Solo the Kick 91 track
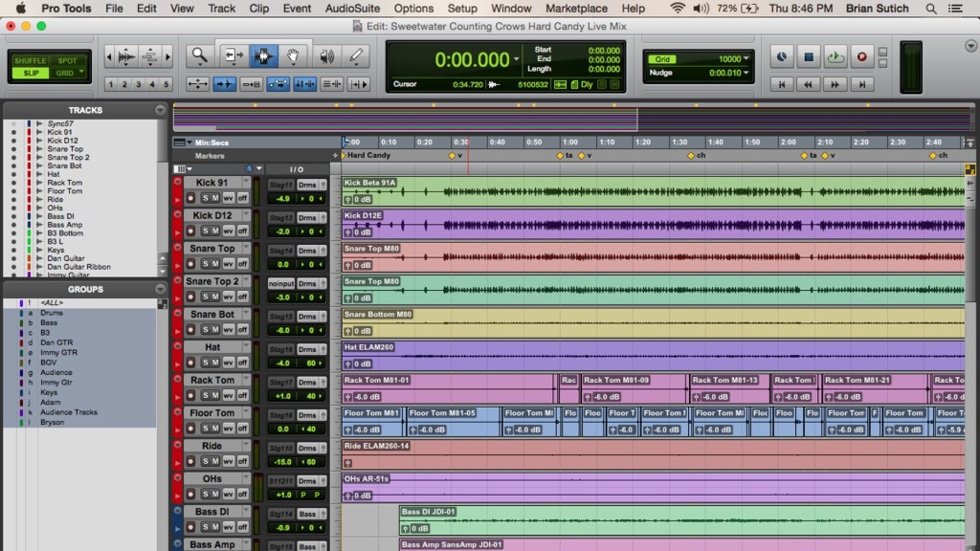This screenshot has height=551, width=980. pos(205,198)
